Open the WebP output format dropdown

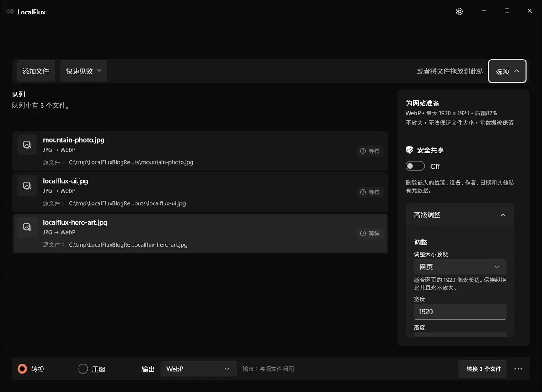tap(198, 369)
